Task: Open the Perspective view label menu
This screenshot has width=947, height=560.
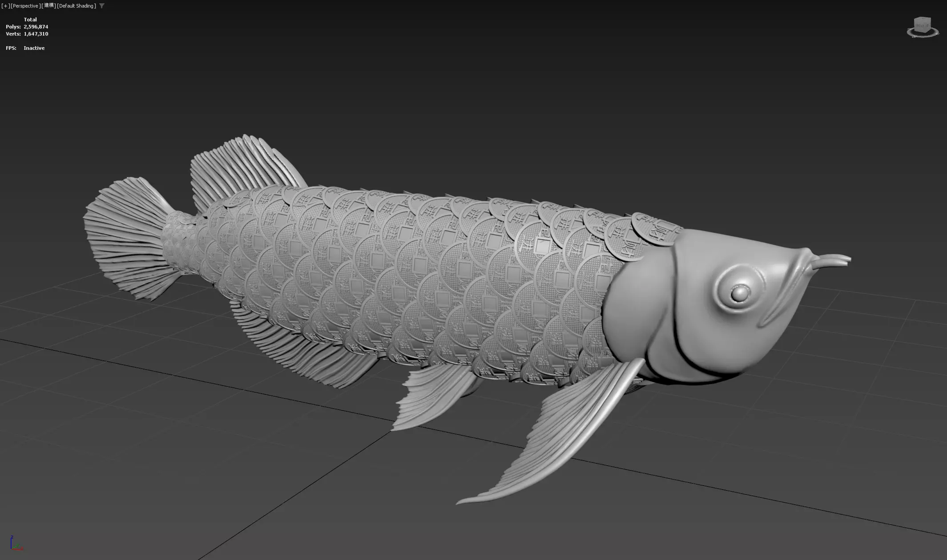Action: click(26, 6)
